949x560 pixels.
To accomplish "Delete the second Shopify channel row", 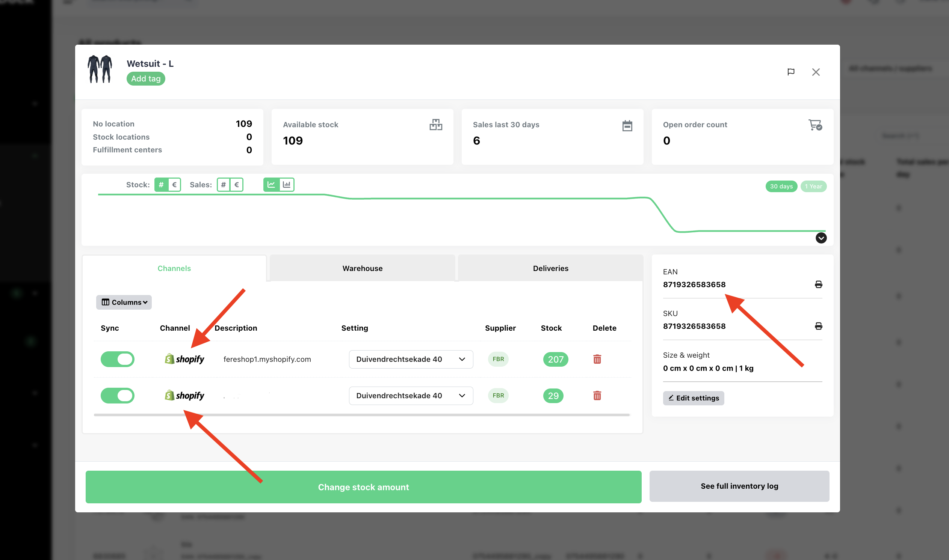I will pos(597,396).
